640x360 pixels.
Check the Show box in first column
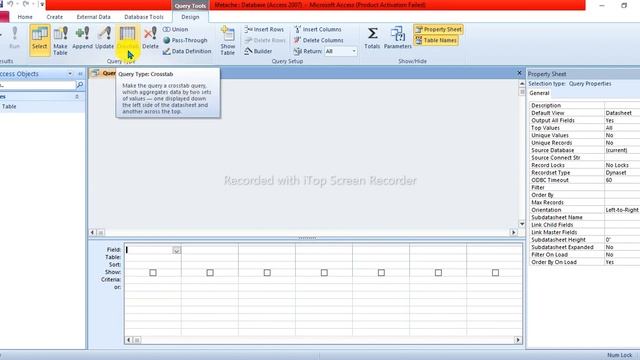pos(153,272)
